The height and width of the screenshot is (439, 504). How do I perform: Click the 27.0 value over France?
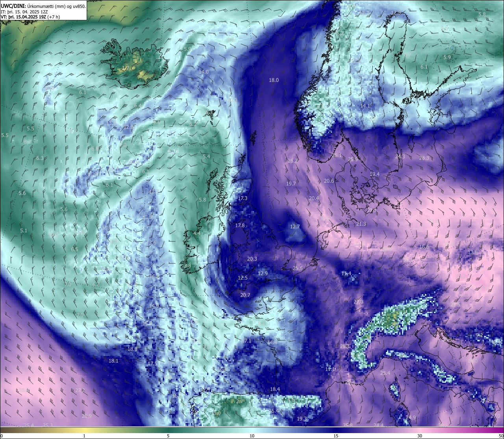(358, 302)
